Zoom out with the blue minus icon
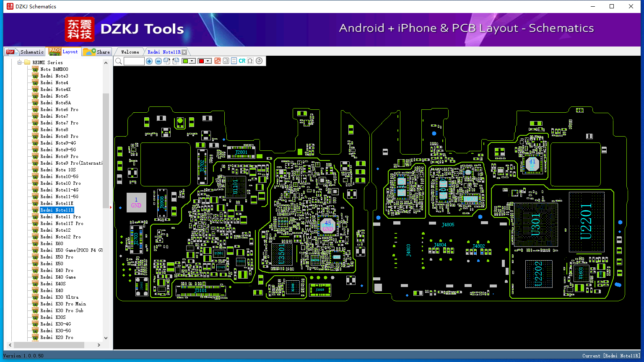Image resolution: width=644 pixels, height=362 pixels. tap(158, 61)
